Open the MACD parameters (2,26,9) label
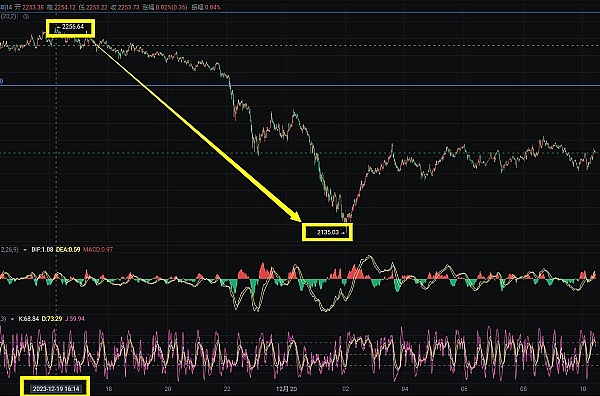 pos(9,249)
